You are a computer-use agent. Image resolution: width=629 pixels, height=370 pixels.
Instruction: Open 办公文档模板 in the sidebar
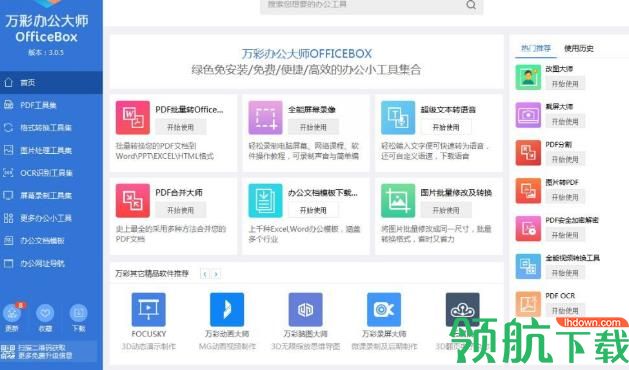51,241
